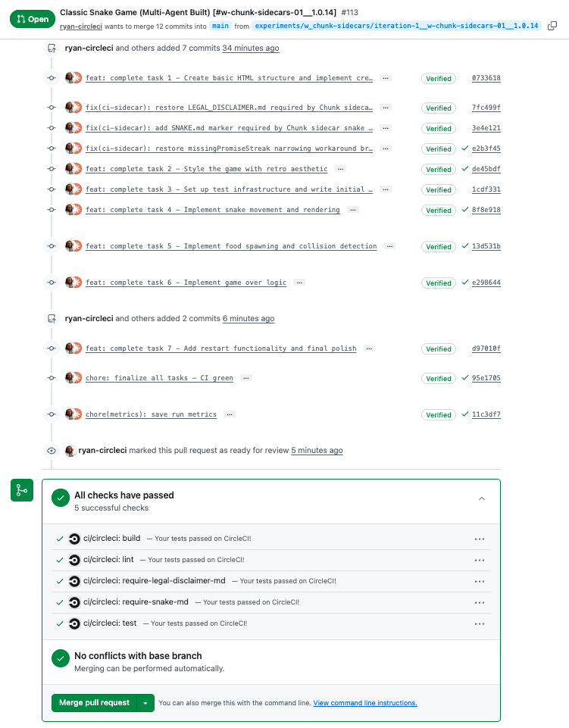Screen dimensions: 569x728
Task: Click CircleCI logo next to lint check
Action: tap(74, 560)
